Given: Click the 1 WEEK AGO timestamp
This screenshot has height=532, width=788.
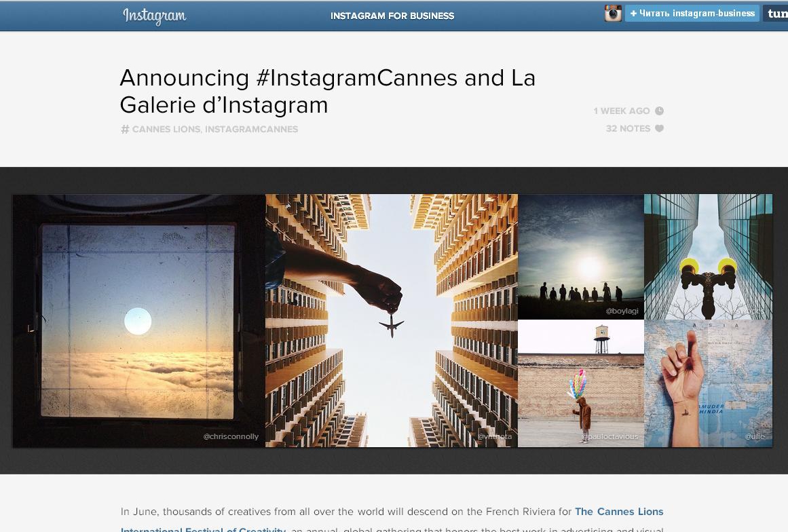Looking at the screenshot, I should 622,111.
